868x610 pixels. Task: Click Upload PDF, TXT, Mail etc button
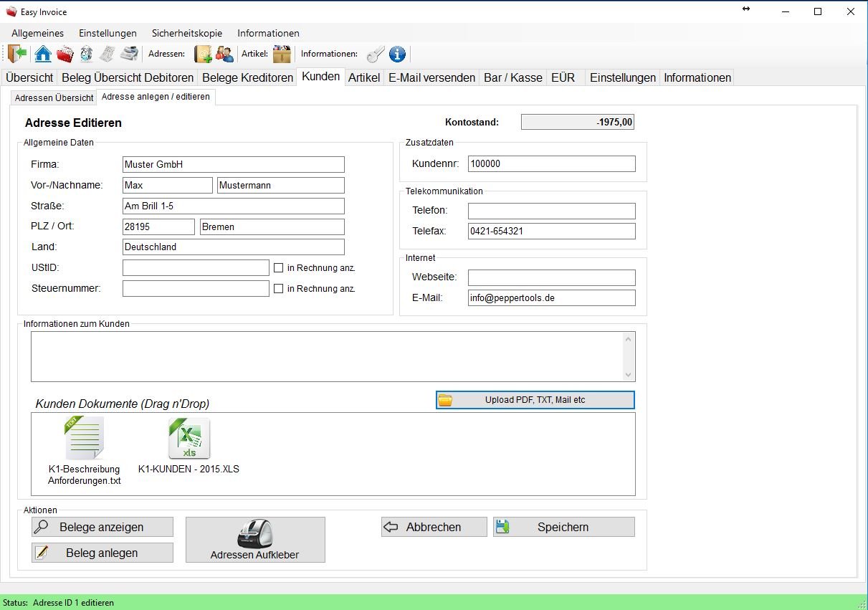click(535, 400)
